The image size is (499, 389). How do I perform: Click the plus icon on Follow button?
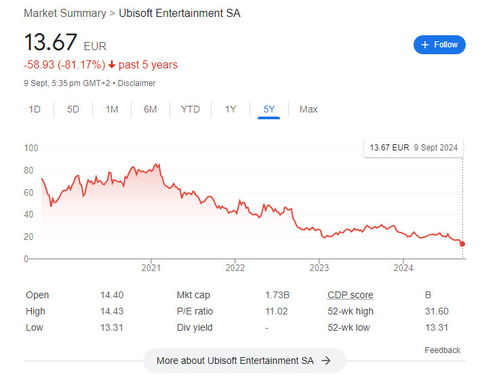pyautogui.click(x=425, y=45)
